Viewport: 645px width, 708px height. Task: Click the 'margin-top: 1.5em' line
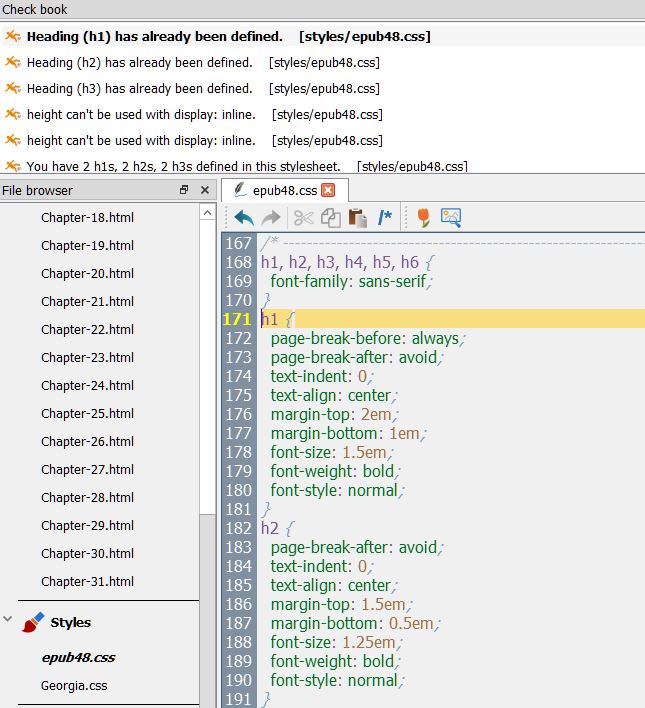[x=341, y=605]
